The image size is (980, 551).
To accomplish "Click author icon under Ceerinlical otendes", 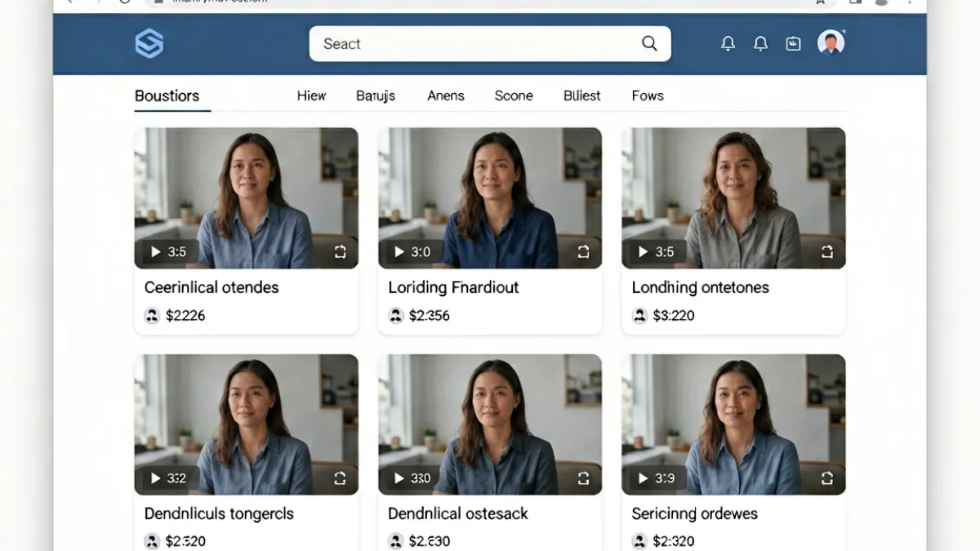I will 152,316.
